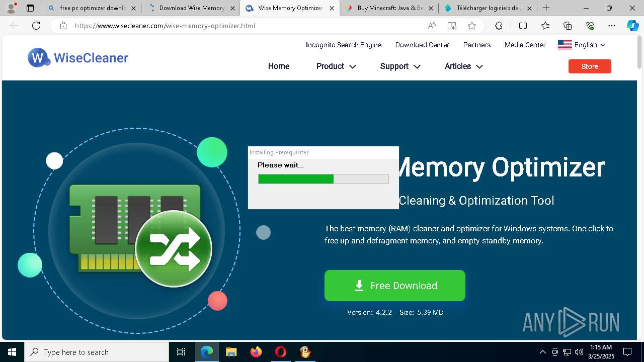The width and height of the screenshot is (644, 362).
Task: Click the WiseCleaner logo
Action: (78, 58)
